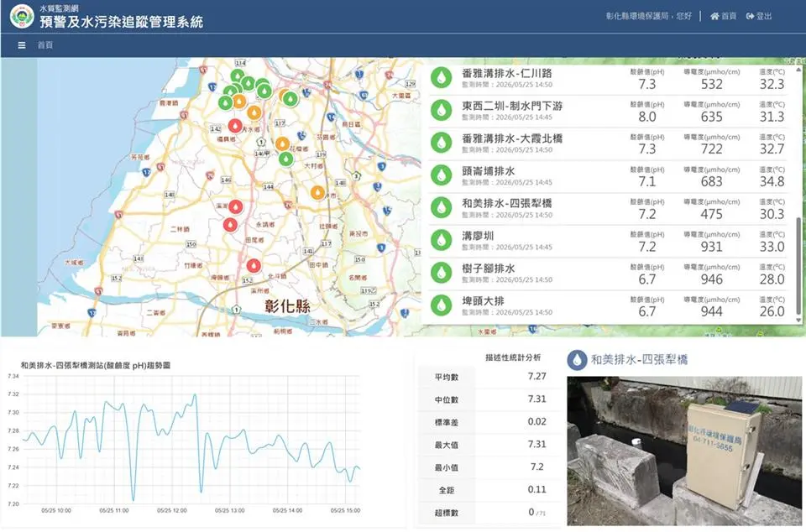
Task: Click the chart title 和美排水-四張犁橋測站(酸鹼度 pH)趨勢圖
Action: 96,366
